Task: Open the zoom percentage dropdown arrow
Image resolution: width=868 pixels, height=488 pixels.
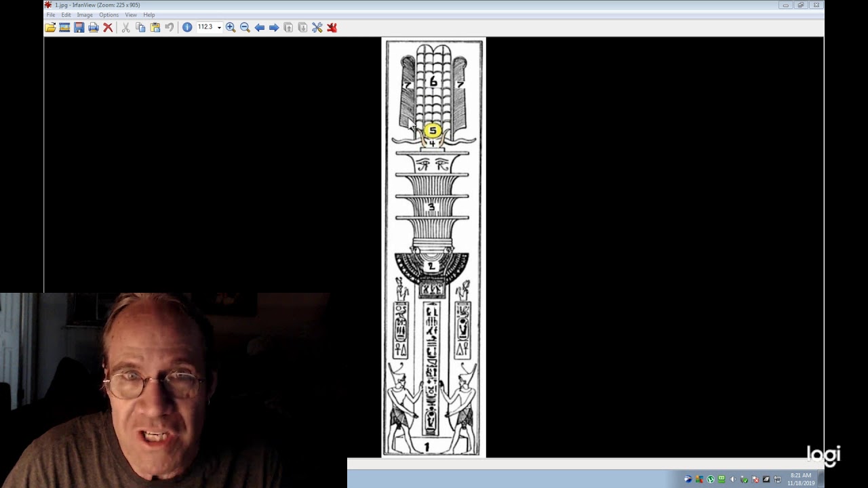Action: (x=219, y=27)
